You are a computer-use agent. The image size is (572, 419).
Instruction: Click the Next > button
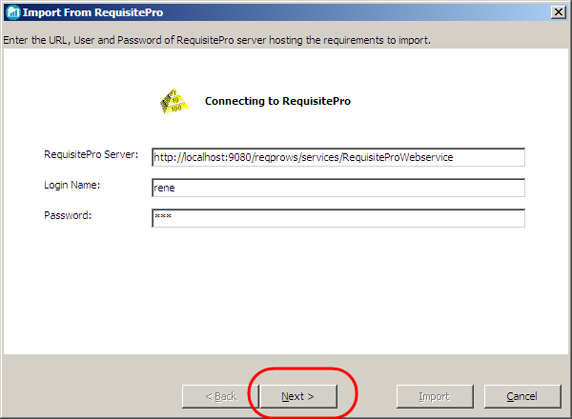tap(298, 396)
